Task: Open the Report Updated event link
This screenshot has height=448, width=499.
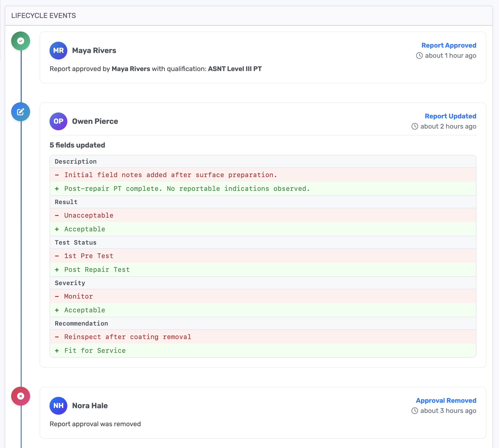Action: click(450, 116)
